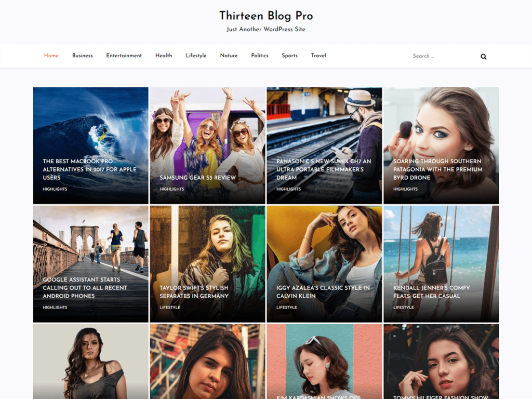Read Taylor Swift's Stylish Separates post
This screenshot has width=532, height=399.
[194, 292]
